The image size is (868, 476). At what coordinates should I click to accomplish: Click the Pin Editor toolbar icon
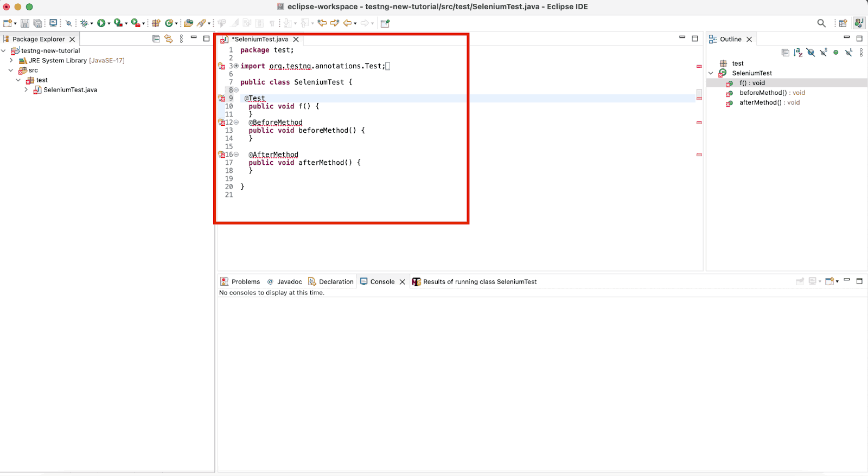coord(385,23)
